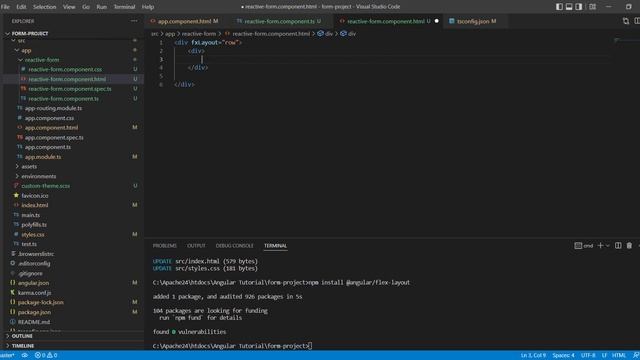Switch to app.component.html tab
640x360 pixels.
coord(184,21)
